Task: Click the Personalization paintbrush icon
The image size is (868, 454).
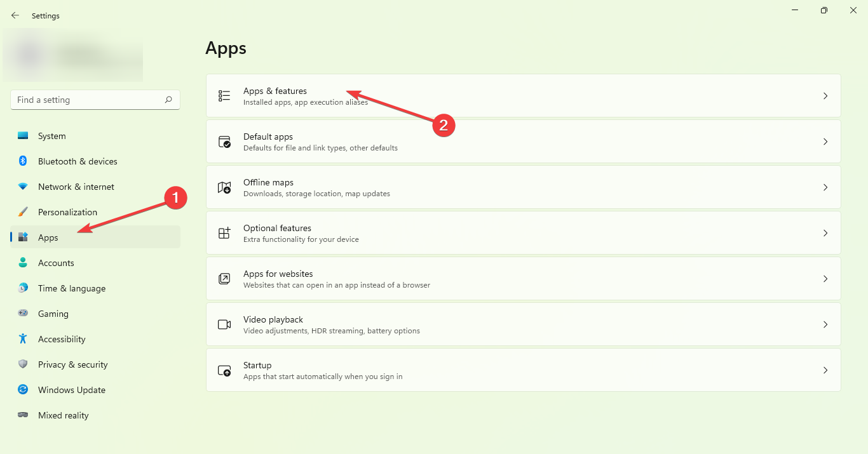Action: [23, 212]
